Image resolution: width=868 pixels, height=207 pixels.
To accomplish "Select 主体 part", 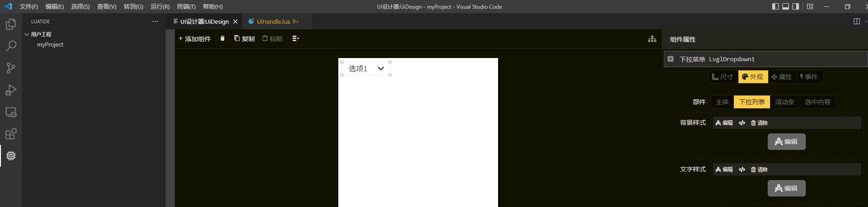I will pos(722,102).
